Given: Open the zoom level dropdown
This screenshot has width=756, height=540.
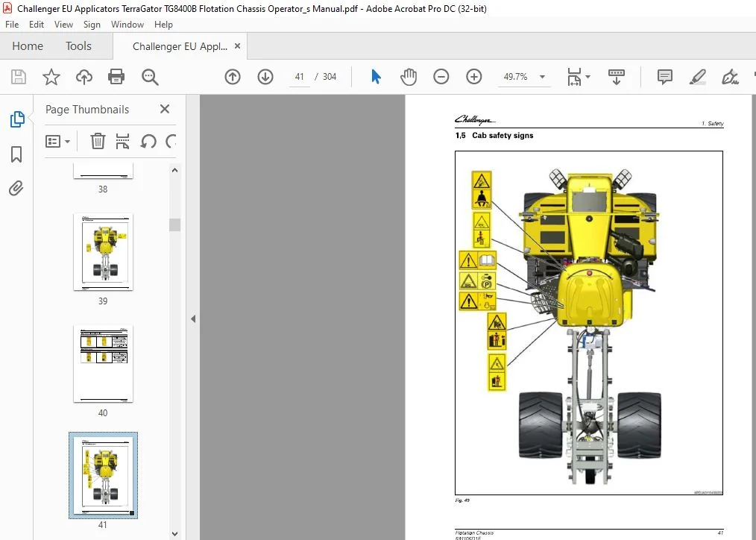Looking at the screenshot, I should coord(542,77).
